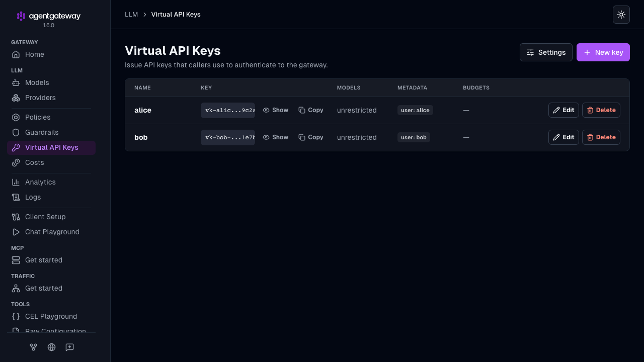This screenshot has height=362, width=644.
Task: Show alice's API key
Action: (276, 110)
